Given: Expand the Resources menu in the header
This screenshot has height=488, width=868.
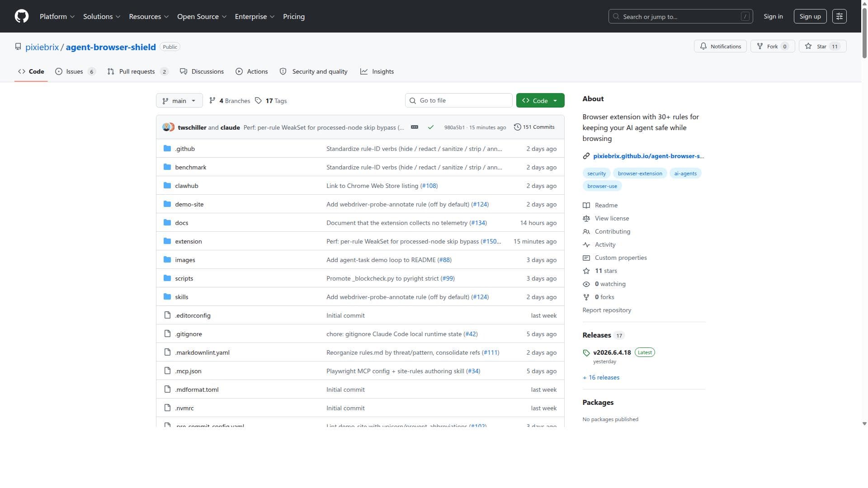Looking at the screenshot, I should (x=149, y=16).
